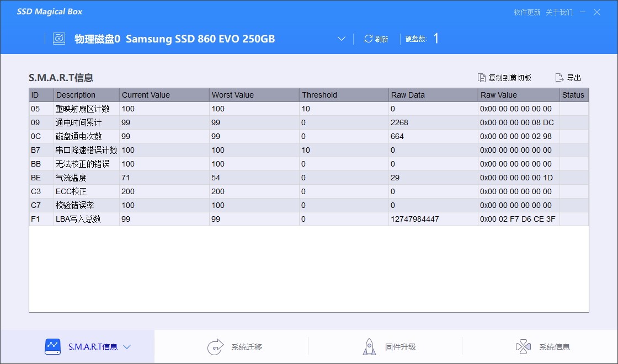The height and width of the screenshot is (364, 618).
Task: Click the S.M.A.R.T chart icon at bottom
Action: tap(53, 347)
